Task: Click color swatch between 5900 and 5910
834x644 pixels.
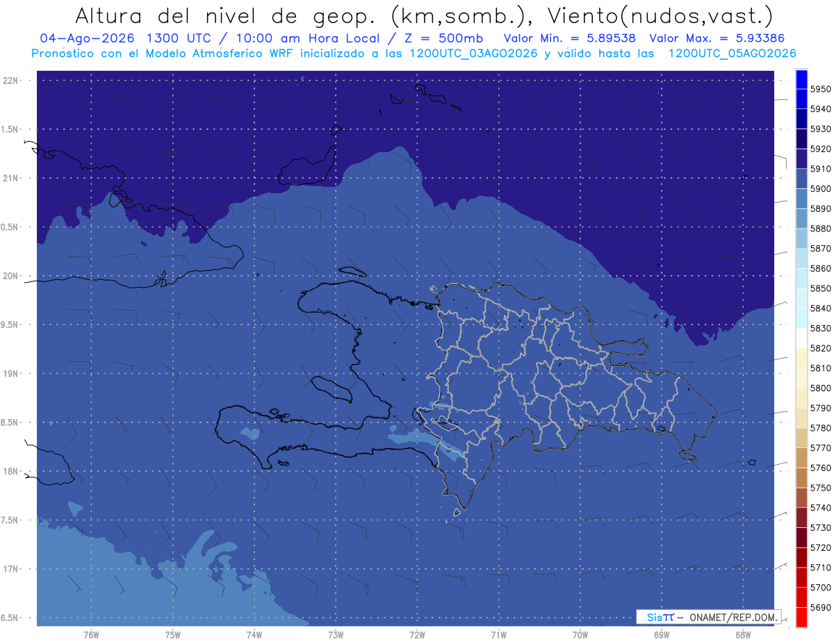Action: click(801, 179)
